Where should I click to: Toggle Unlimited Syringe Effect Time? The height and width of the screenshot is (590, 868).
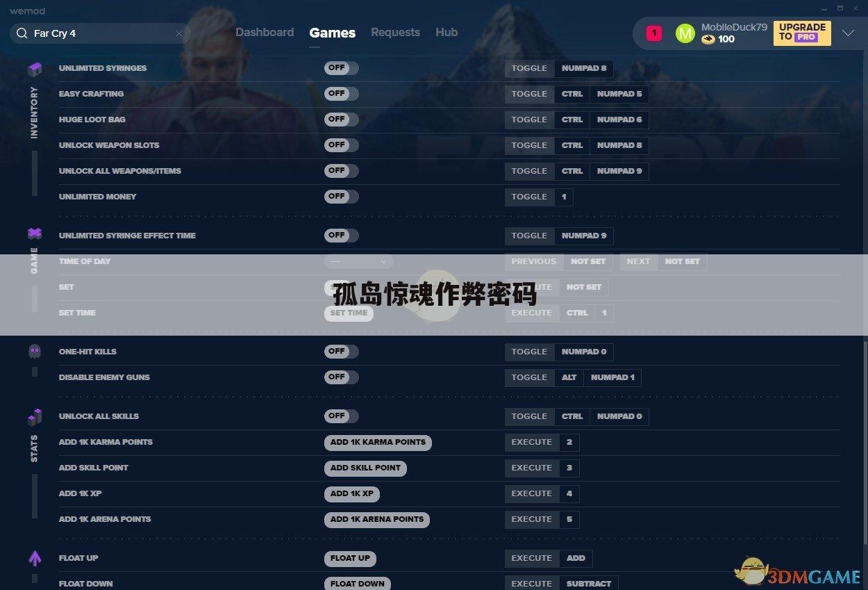341,236
